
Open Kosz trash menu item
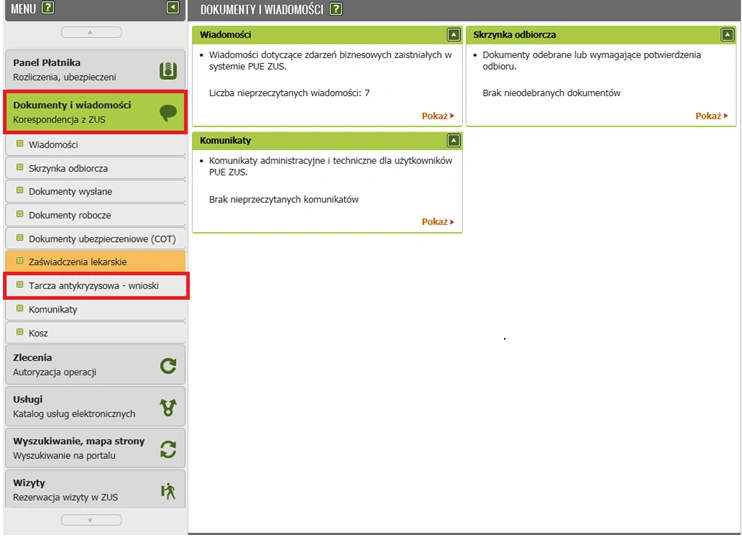pyautogui.click(x=95, y=333)
